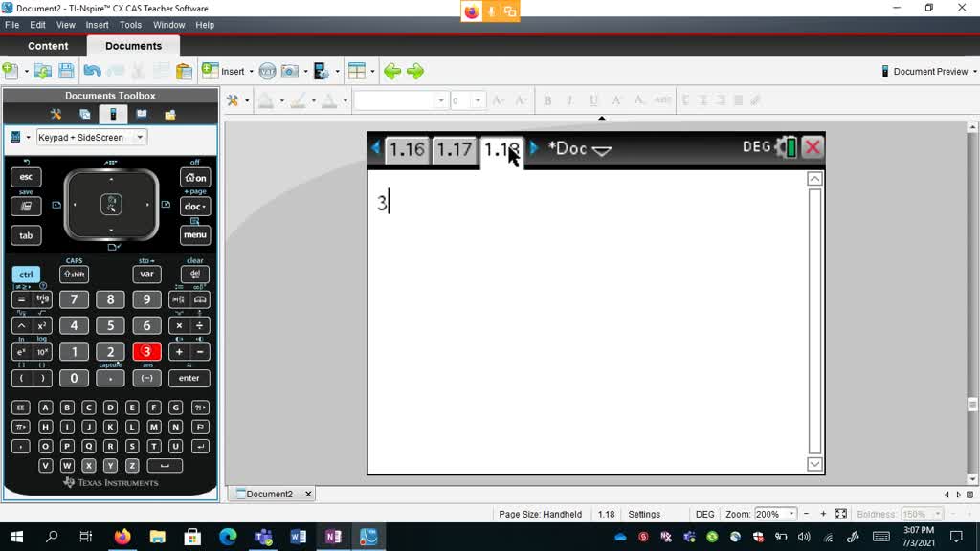980x551 pixels.
Task: Open the Page Sorter tab in Documents Toolbox
Action: (x=84, y=115)
